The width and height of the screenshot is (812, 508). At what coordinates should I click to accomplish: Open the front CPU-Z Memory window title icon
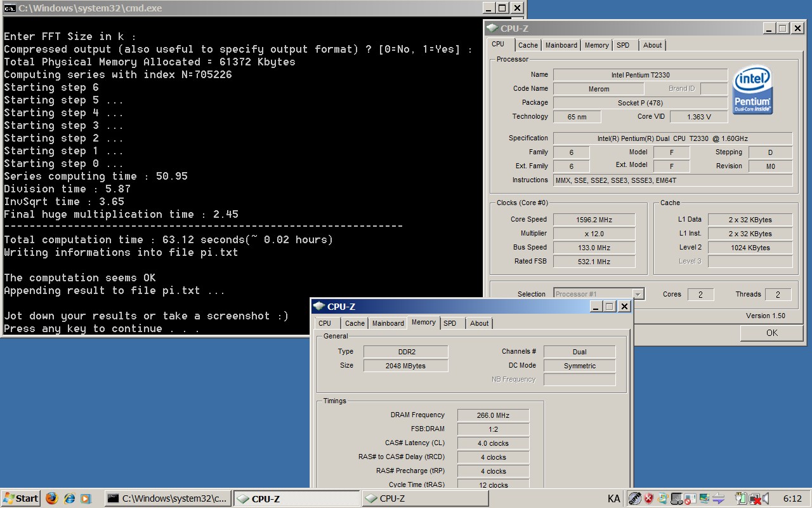point(320,307)
